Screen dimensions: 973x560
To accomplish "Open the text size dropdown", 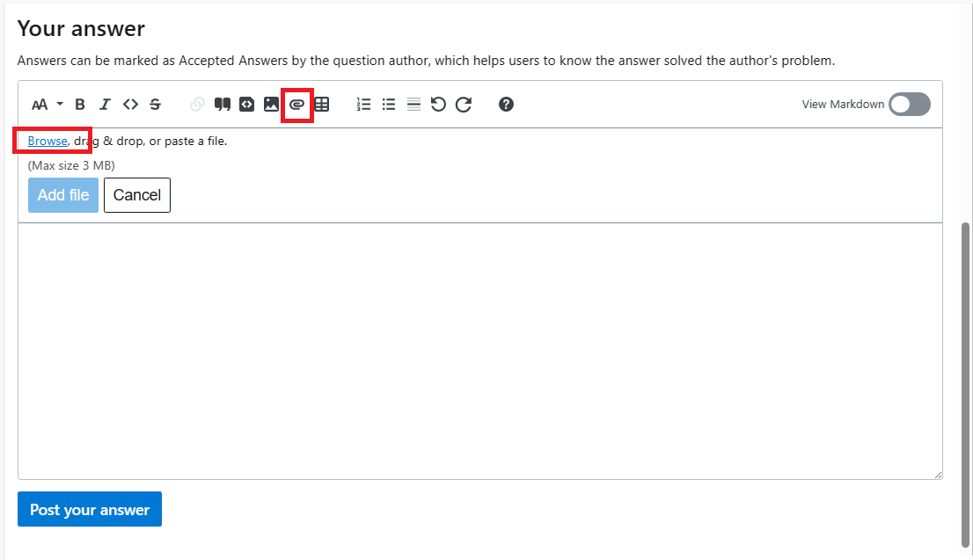I will pyautogui.click(x=44, y=104).
